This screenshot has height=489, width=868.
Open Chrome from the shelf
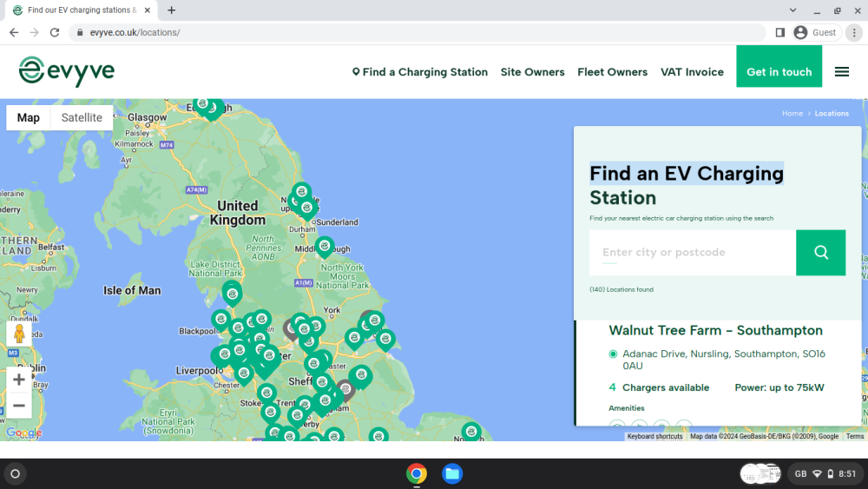click(417, 473)
